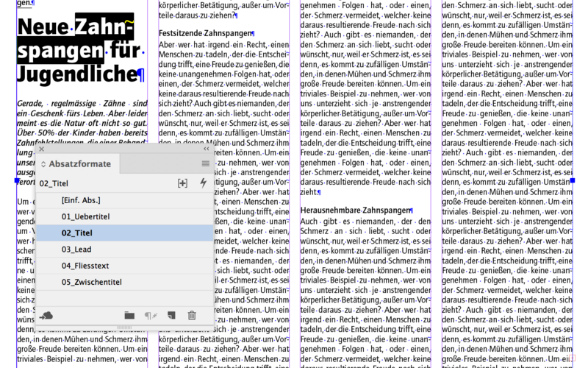
Task: Apply the 03_Lead paragraph style
Action: [125, 250]
